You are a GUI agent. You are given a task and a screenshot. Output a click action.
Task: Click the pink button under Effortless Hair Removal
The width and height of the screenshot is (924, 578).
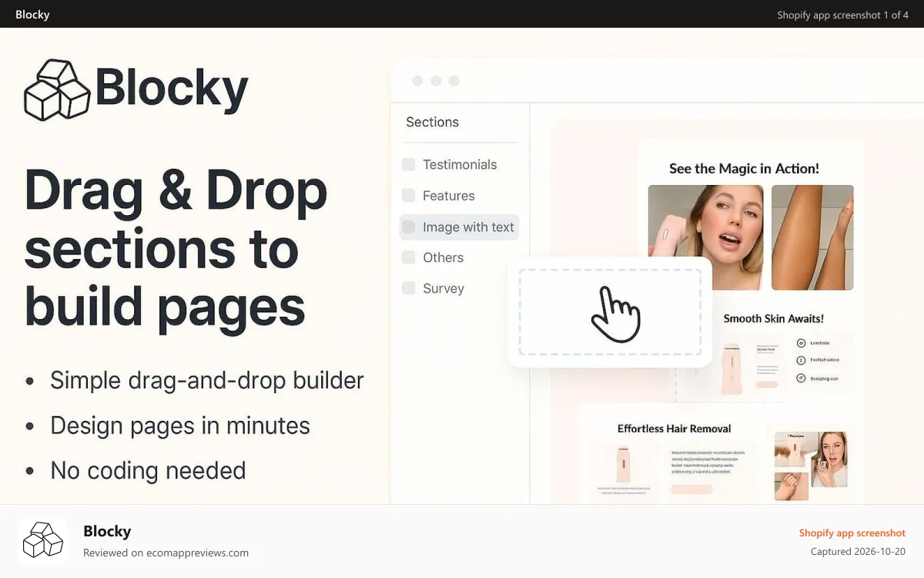click(x=691, y=489)
